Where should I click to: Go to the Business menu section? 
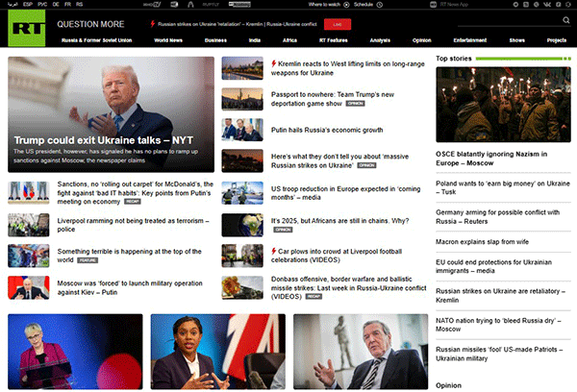214,41
